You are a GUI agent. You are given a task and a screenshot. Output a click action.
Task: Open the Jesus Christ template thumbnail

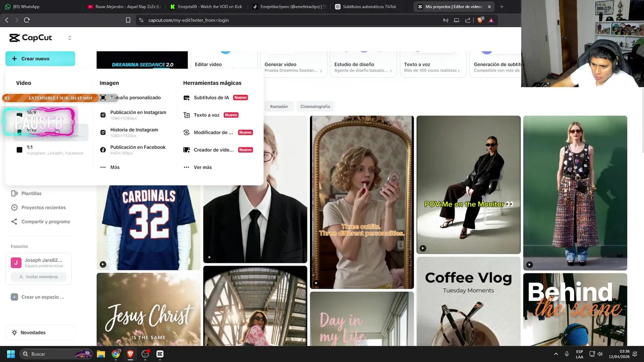[148, 310]
